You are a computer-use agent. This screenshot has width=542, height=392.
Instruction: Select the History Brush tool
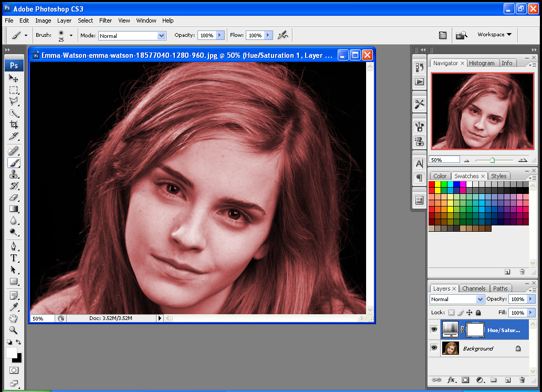click(x=14, y=186)
